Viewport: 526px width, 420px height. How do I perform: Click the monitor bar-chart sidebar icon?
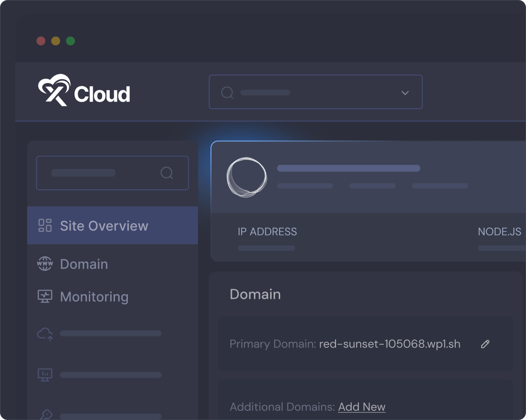[45, 375]
